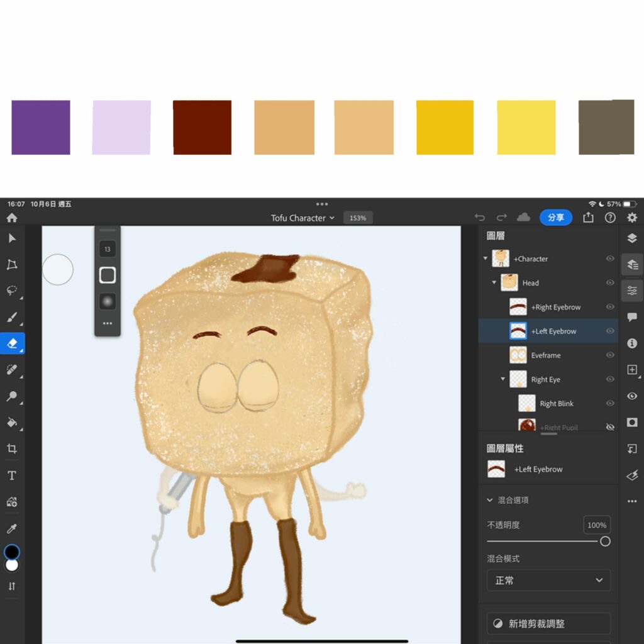Select the Type text tool
The image size is (644, 644).
12,475
